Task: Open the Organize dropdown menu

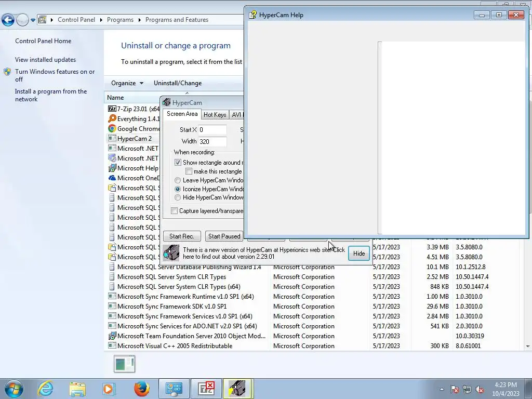Action: point(127,83)
